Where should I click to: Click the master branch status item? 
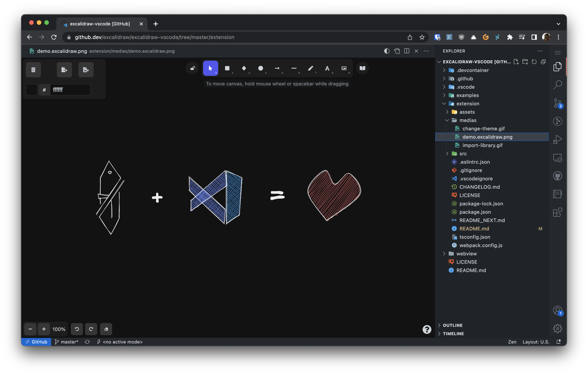[x=66, y=342]
